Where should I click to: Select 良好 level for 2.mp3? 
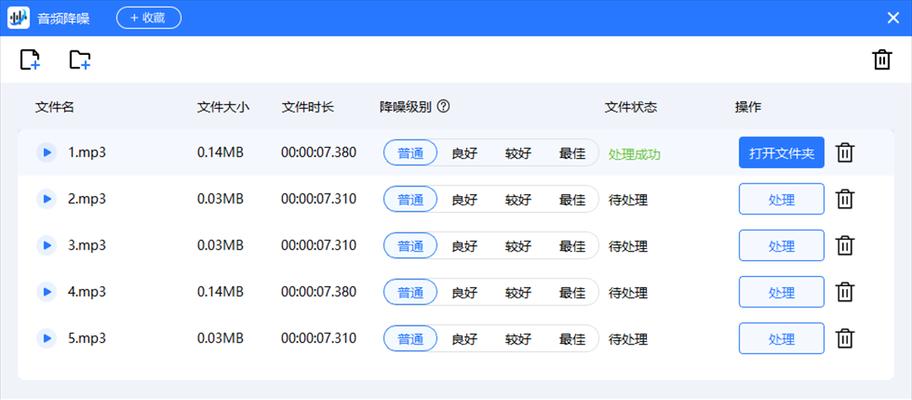pyautogui.click(x=464, y=199)
